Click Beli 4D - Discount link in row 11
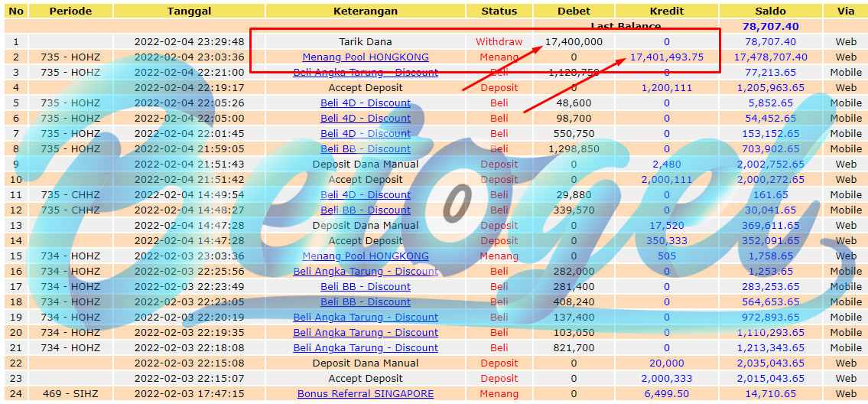The width and height of the screenshot is (868, 404). [366, 195]
